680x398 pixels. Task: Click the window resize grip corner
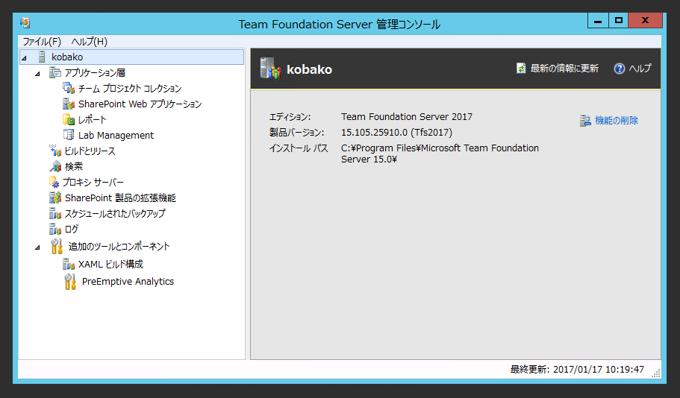tap(656, 373)
